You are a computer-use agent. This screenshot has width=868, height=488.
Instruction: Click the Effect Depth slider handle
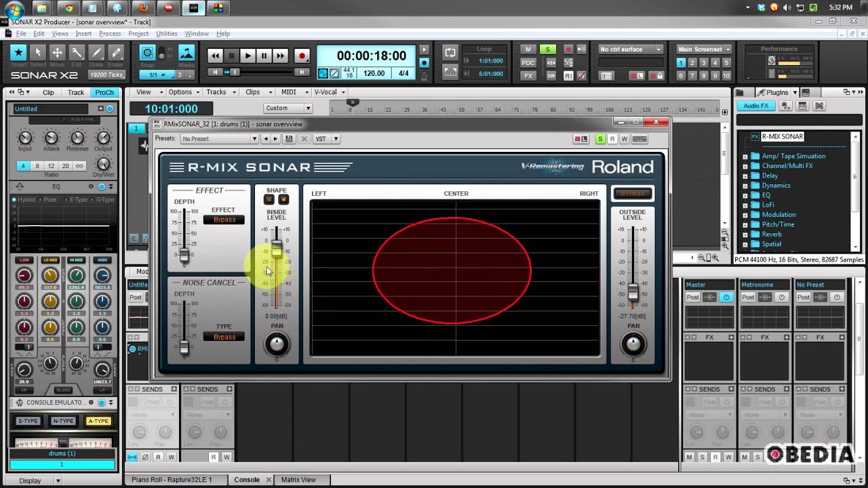(184, 256)
